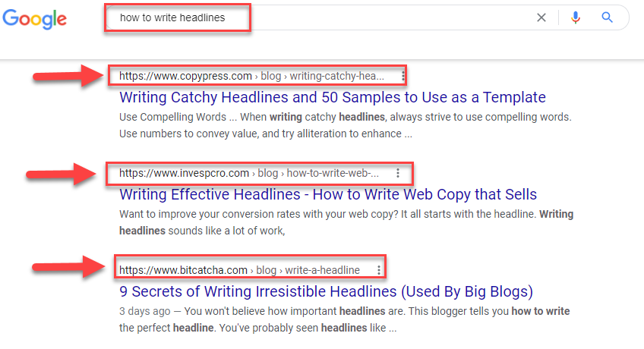
Task: Click the bitcatcha.com URL breadcrumb
Action: (x=239, y=270)
